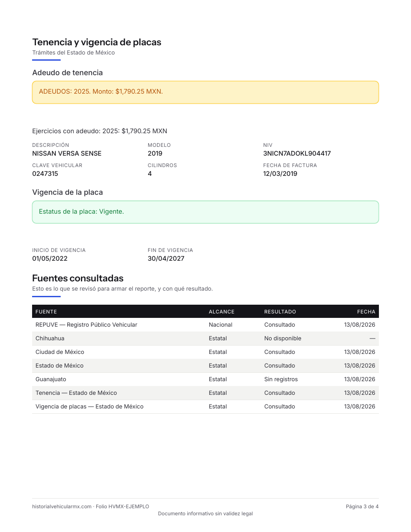Click the FECHA column header

pos(366,312)
